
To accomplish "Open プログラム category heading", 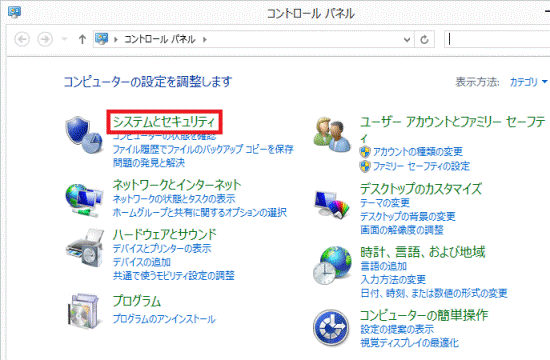I will click(x=137, y=301).
